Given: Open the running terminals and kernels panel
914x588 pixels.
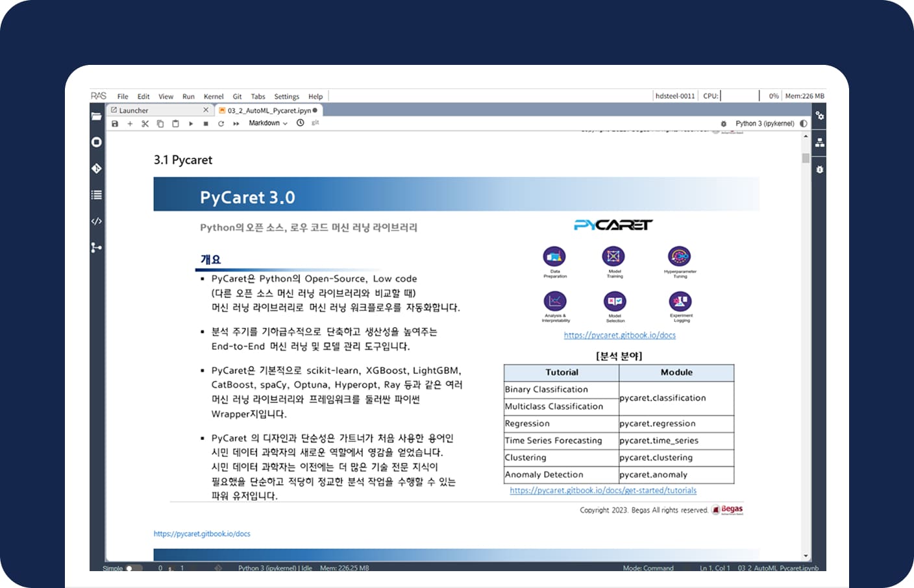Looking at the screenshot, I should tap(97, 142).
